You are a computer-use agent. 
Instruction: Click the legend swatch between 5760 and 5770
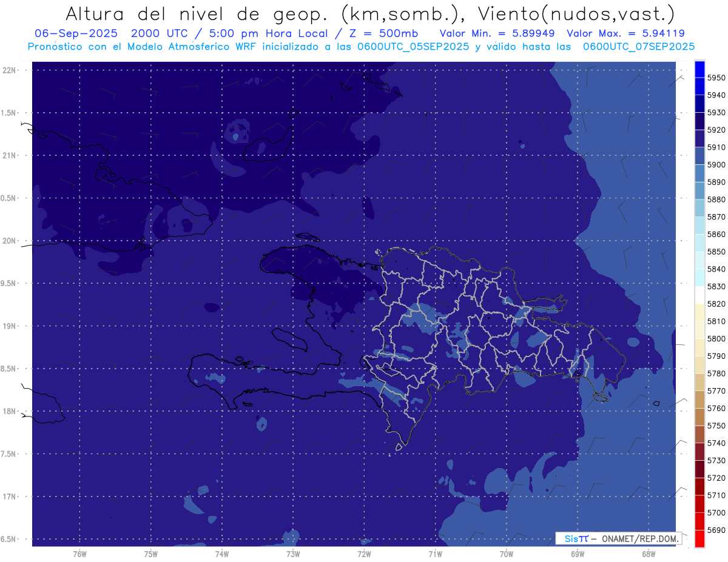pos(699,400)
